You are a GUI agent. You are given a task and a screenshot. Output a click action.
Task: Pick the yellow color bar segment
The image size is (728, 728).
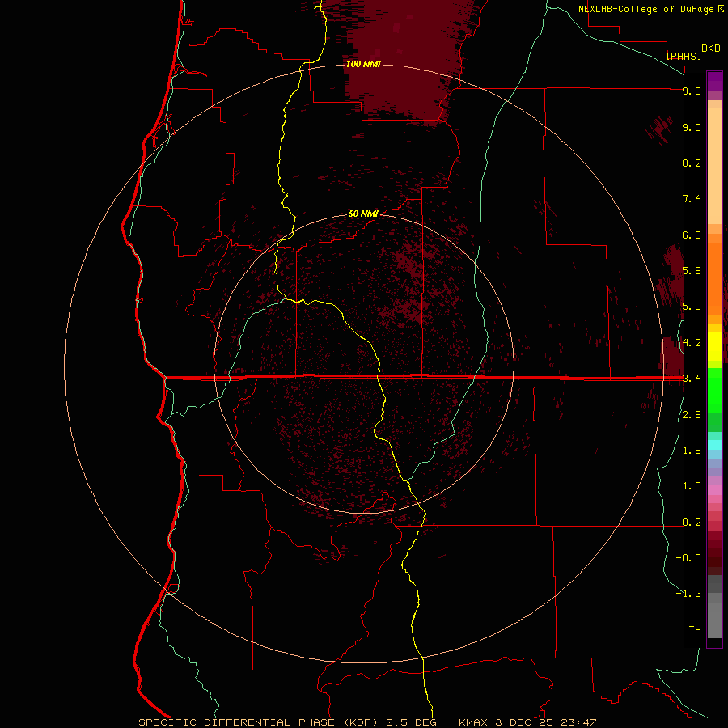coord(714,346)
